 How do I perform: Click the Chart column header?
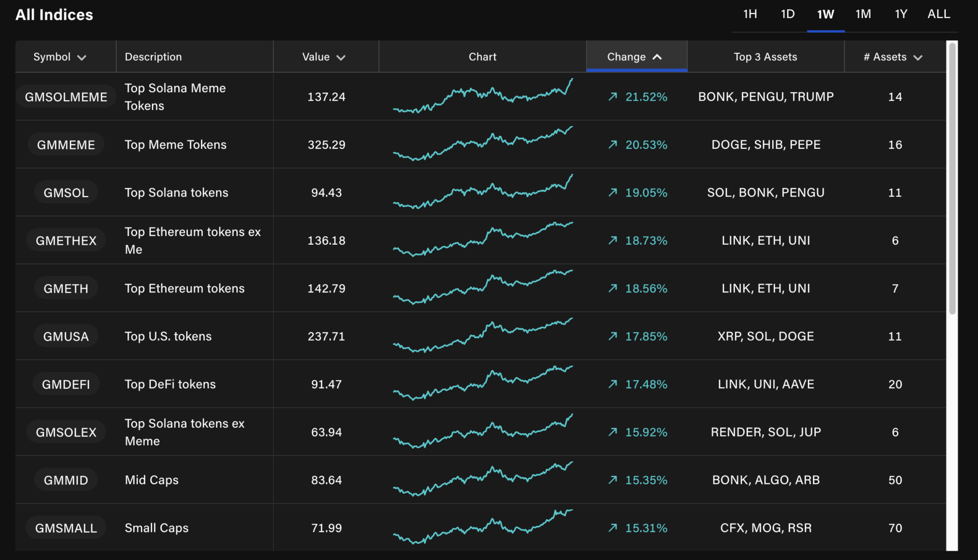[483, 57]
